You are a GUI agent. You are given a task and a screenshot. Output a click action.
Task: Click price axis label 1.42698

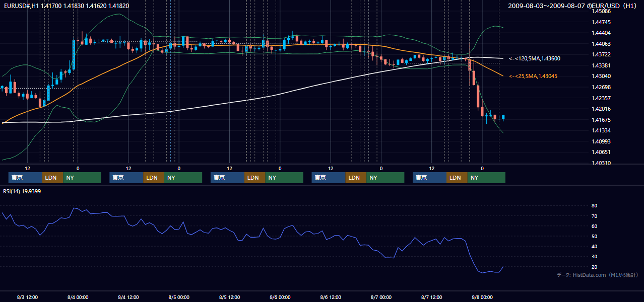[x=601, y=87]
